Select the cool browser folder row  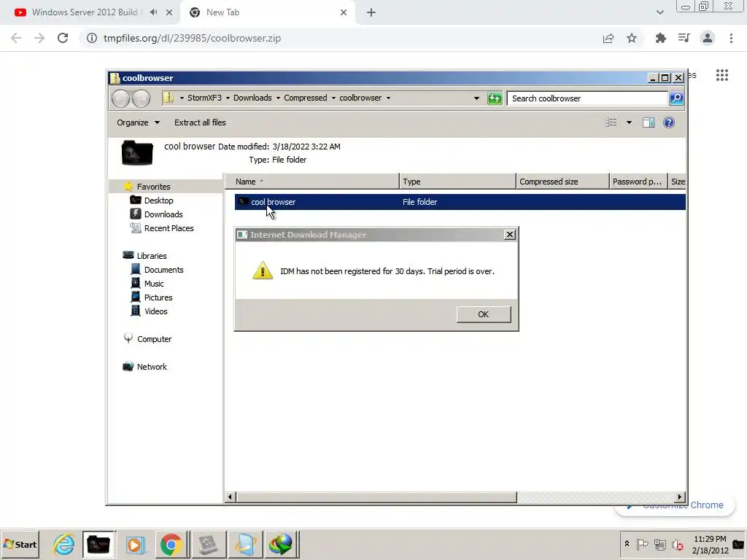(x=460, y=202)
